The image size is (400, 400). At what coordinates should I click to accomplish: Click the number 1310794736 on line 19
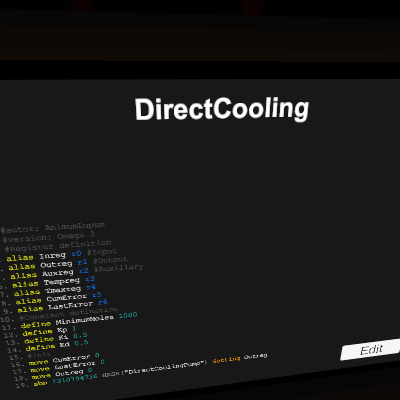(75, 379)
